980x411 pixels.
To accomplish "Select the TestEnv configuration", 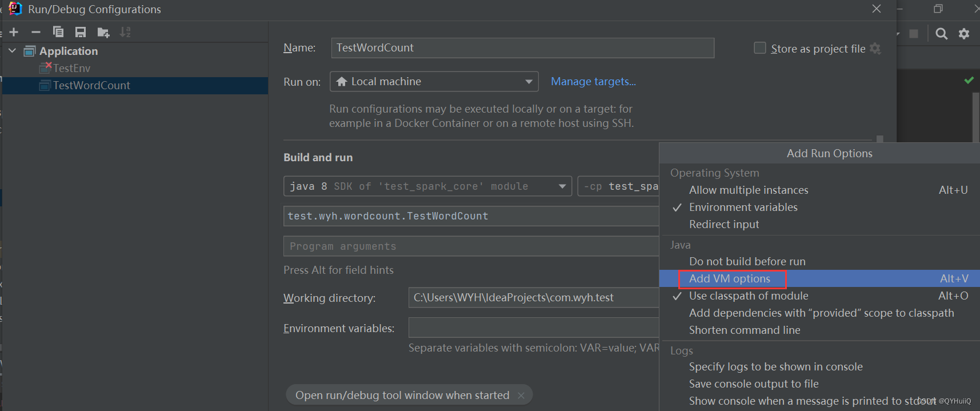I will 135,68.
